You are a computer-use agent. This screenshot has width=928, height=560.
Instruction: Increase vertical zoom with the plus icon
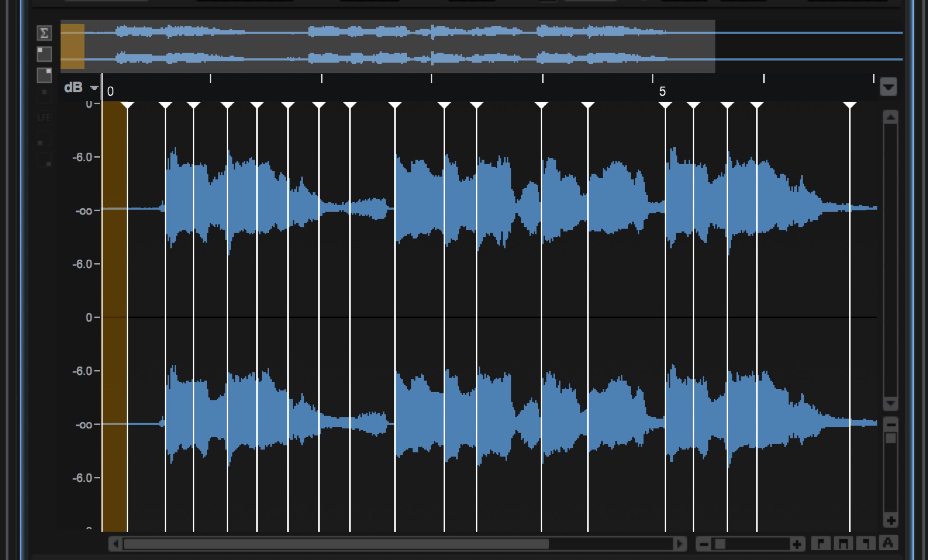(891, 521)
